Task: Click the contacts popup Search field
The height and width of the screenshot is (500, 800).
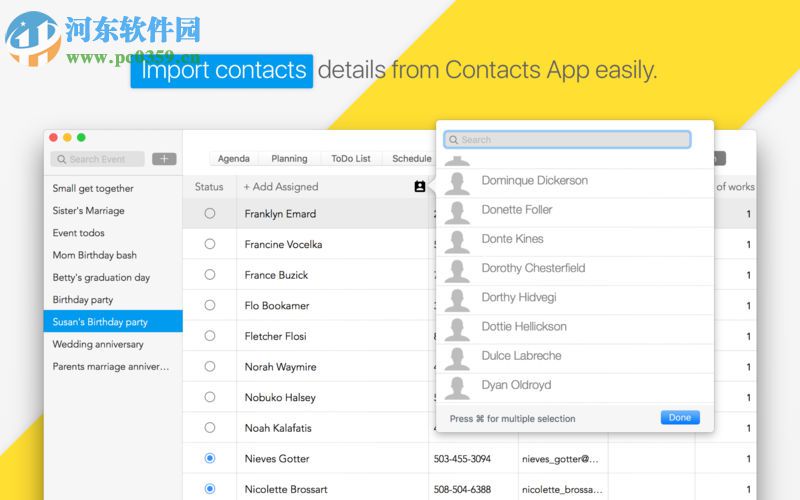Action: click(567, 140)
